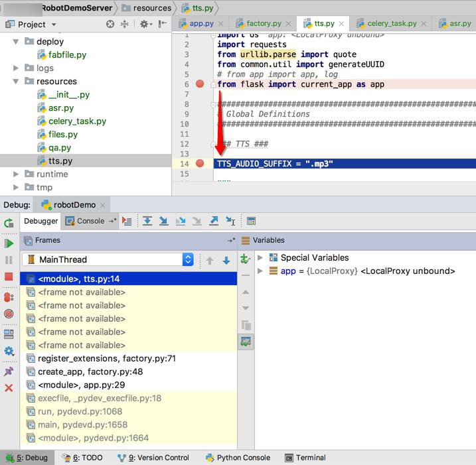Toggle the Mute Breakpoints icon
The height and width of the screenshot is (465, 476).
9,314
